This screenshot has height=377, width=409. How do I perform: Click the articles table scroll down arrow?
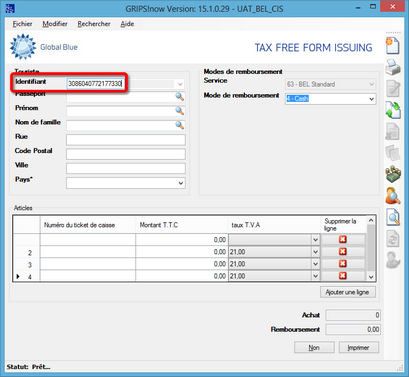371,277
